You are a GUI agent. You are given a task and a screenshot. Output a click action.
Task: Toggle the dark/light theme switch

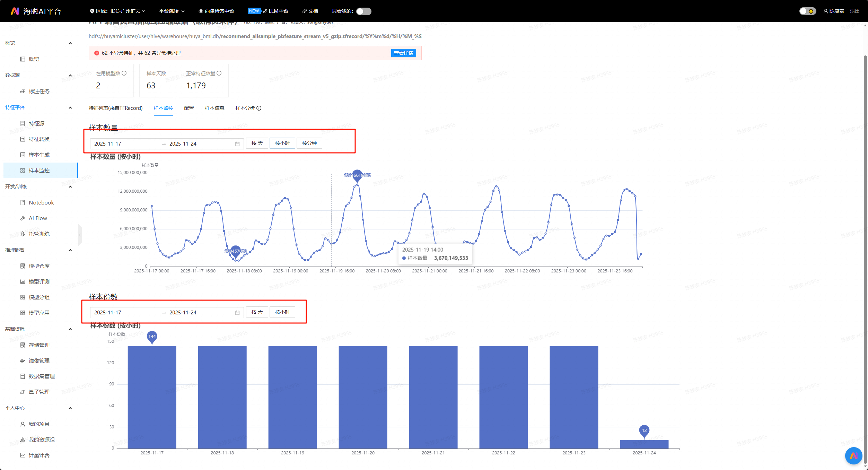point(807,11)
